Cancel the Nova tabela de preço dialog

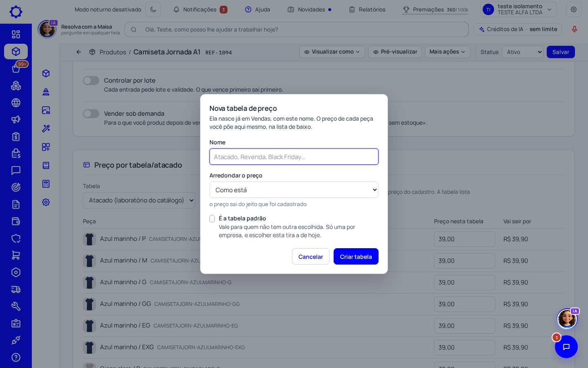coord(311,256)
